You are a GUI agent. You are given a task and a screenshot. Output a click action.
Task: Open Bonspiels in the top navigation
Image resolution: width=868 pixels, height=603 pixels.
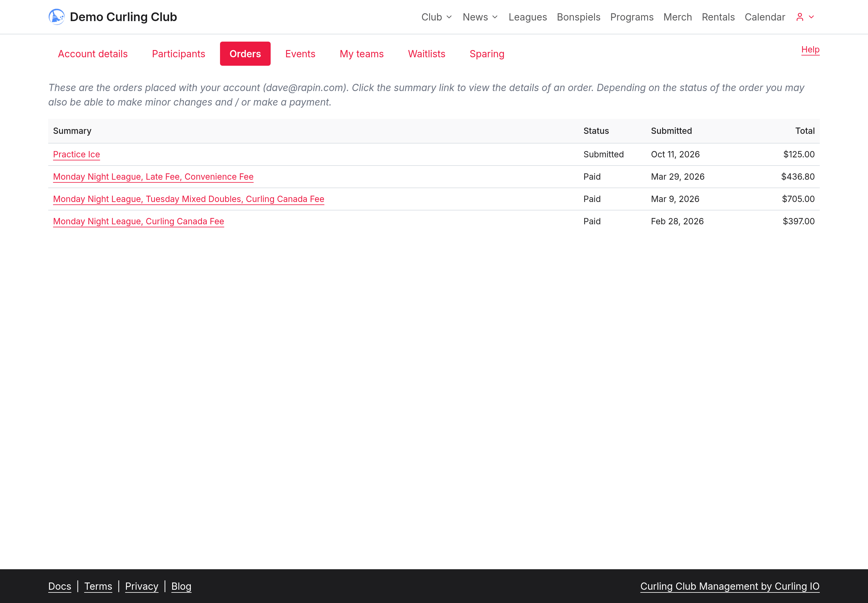(x=578, y=17)
